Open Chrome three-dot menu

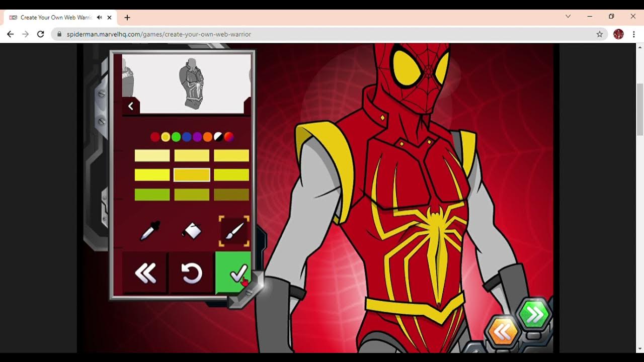click(634, 34)
